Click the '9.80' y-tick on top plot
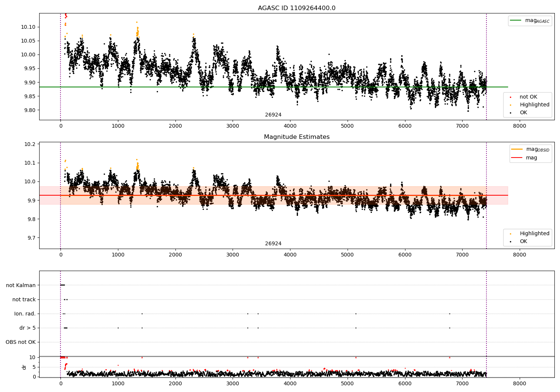Image resolution: width=560 pixels, height=392 pixels. click(x=29, y=111)
